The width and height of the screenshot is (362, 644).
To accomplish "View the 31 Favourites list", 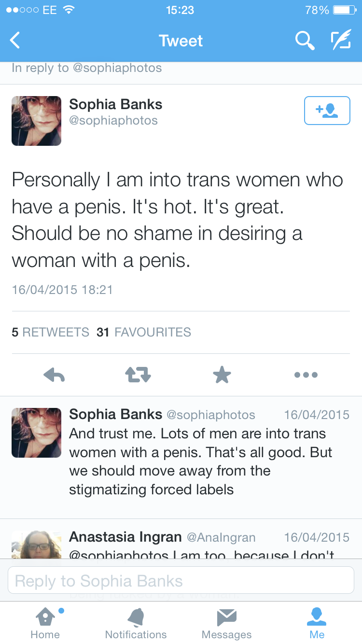I will 144,332.
